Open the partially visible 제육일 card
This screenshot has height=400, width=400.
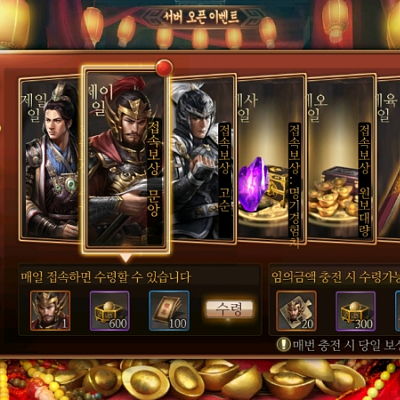[389, 159]
